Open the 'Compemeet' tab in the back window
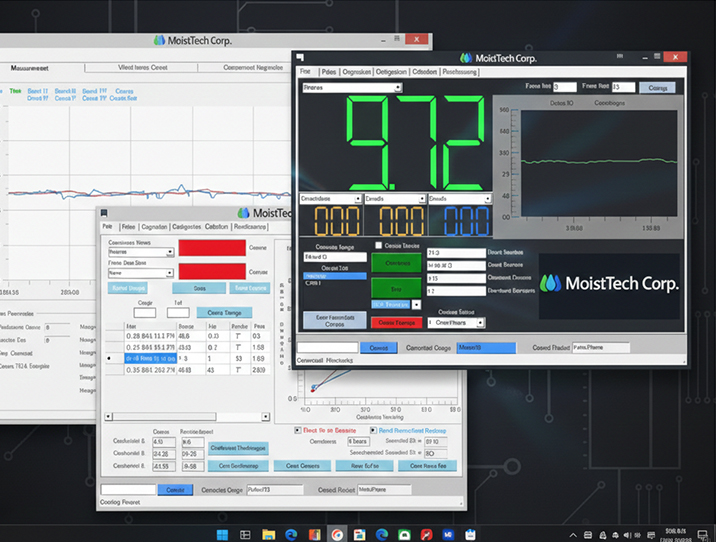This screenshot has height=542, width=716. [x=253, y=67]
